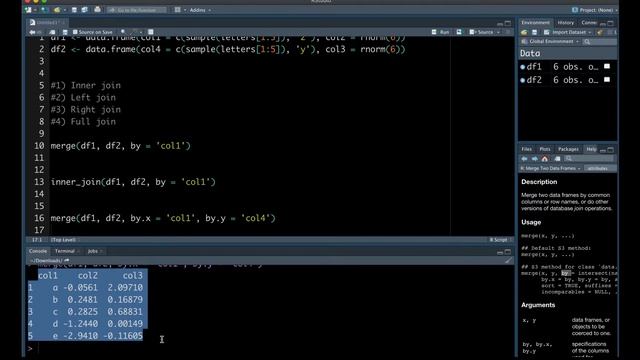The height and width of the screenshot is (360, 640).
Task: Click the Open File folder icon
Action: (57, 10)
